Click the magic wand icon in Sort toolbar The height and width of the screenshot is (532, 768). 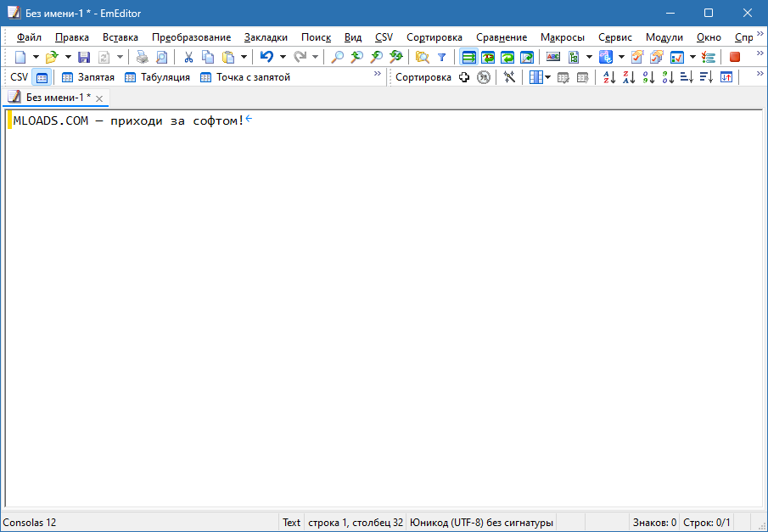510,77
